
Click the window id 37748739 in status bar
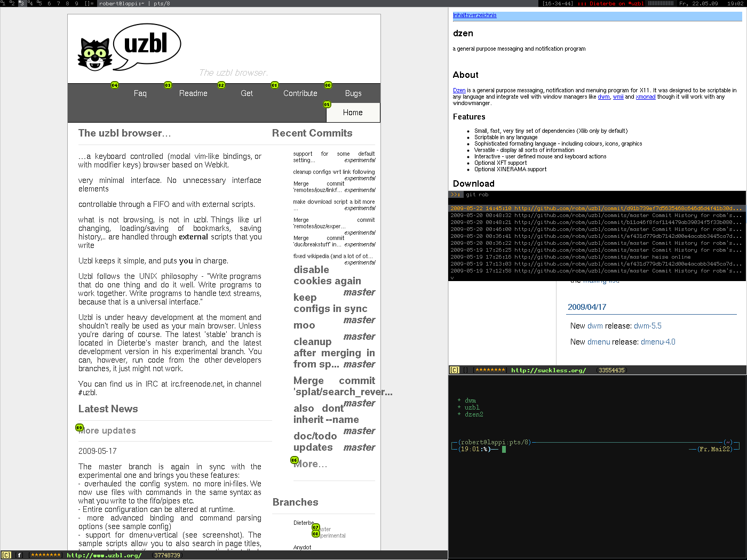(x=167, y=555)
